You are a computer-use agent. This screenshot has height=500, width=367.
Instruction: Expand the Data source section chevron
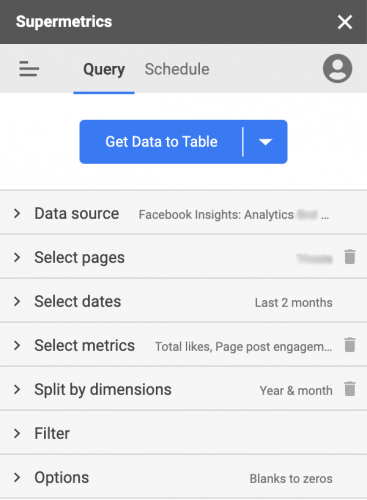pyautogui.click(x=17, y=213)
